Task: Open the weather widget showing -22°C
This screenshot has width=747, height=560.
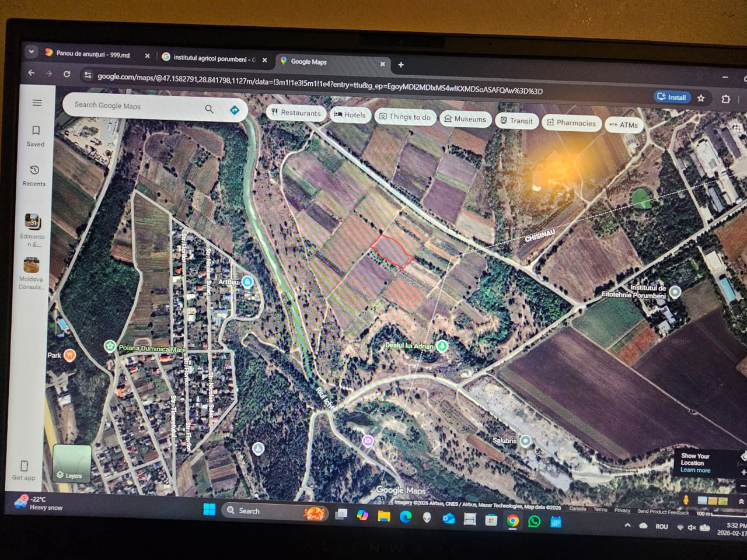Action: 40,502
